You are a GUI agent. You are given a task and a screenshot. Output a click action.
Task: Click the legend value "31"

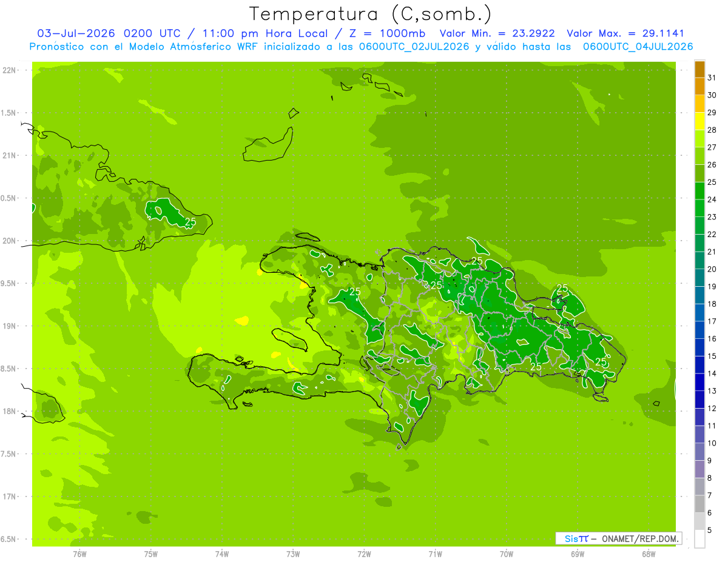712,78
